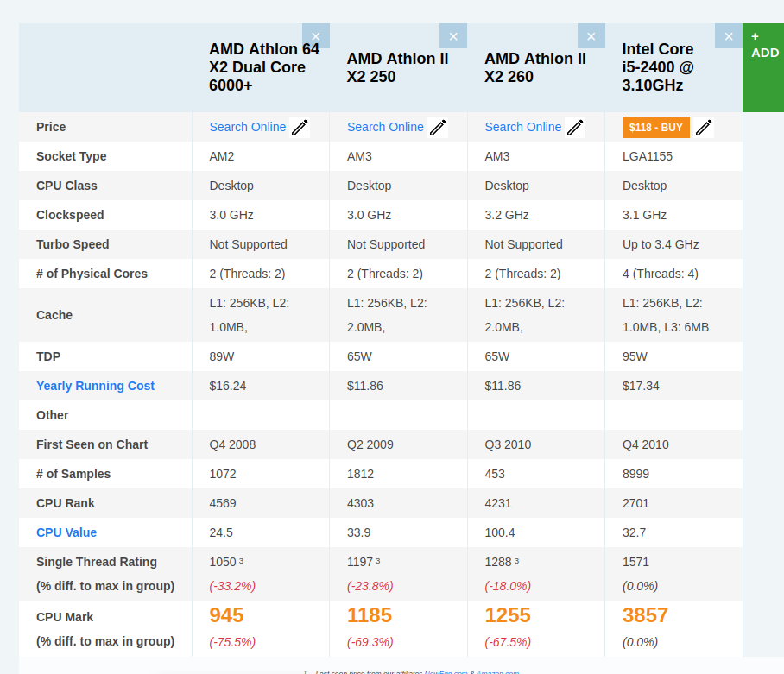784x674 pixels.
Task: Click the Turbo Speed row label
Action: tap(73, 244)
